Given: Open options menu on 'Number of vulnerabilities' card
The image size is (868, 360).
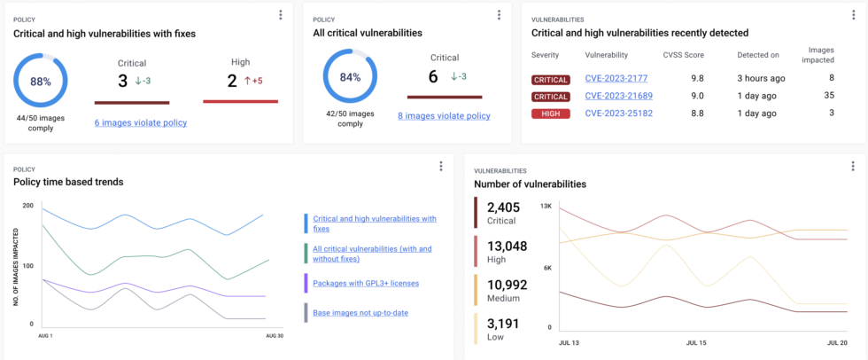Looking at the screenshot, I should click(853, 166).
